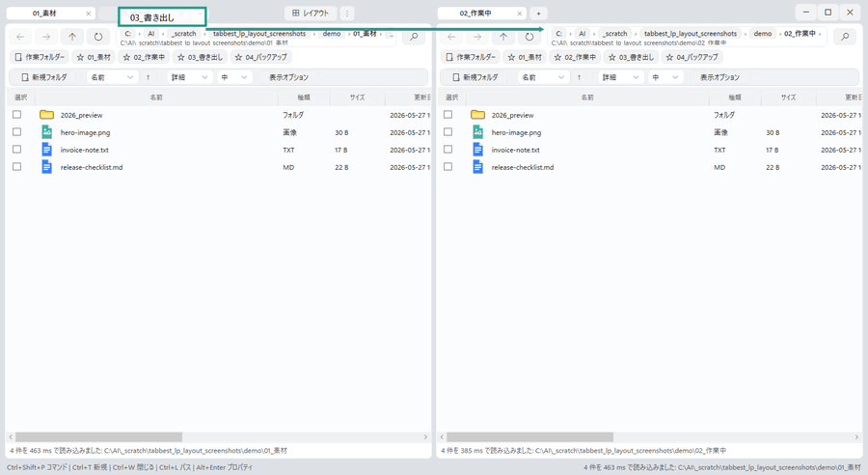This screenshot has height=475, width=868.
Task: Open 02_作業中 bookmark in left pane
Action: pyautogui.click(x=144, y=57)
